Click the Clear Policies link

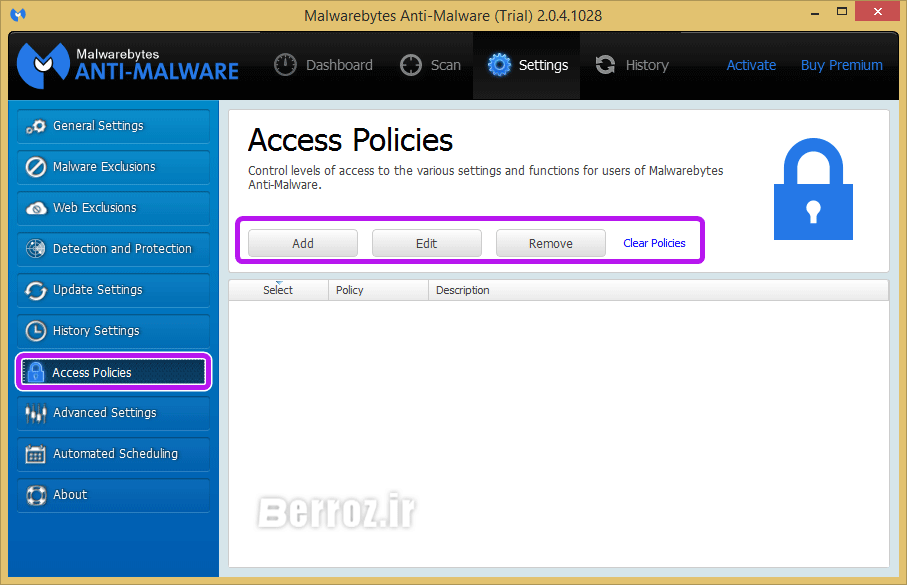pyautogui.click(x=654, y=244)
